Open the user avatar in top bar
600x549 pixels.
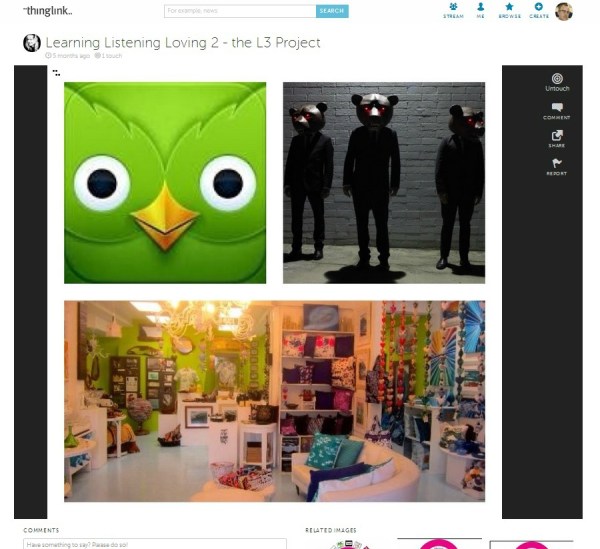(564, 11)
